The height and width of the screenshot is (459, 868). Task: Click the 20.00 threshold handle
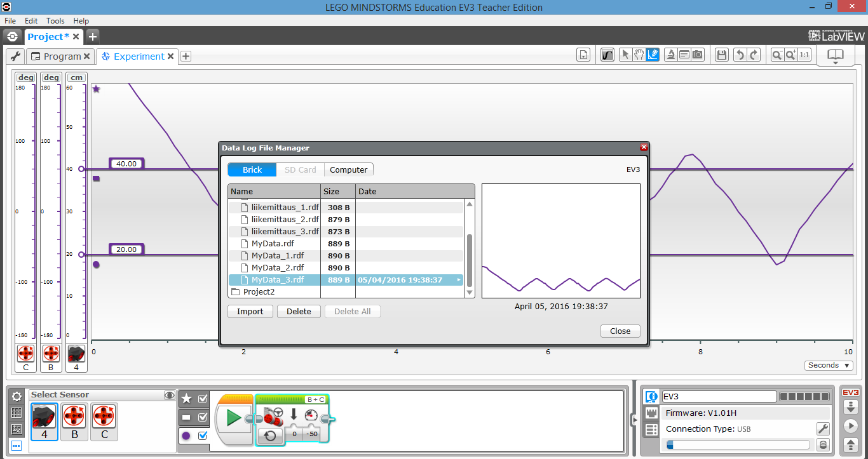click(126, 249)
